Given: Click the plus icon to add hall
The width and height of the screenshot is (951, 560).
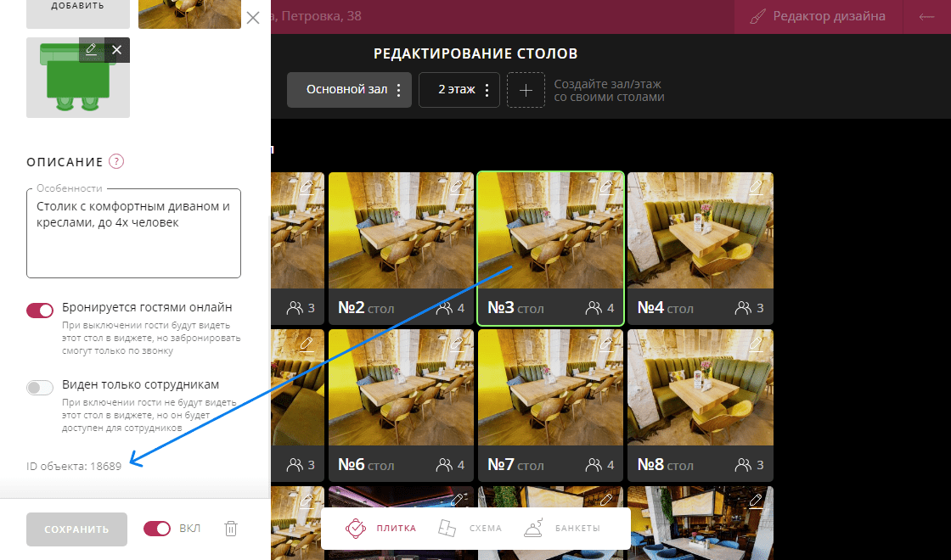Looking at the screenshot, I should (526, 90).
